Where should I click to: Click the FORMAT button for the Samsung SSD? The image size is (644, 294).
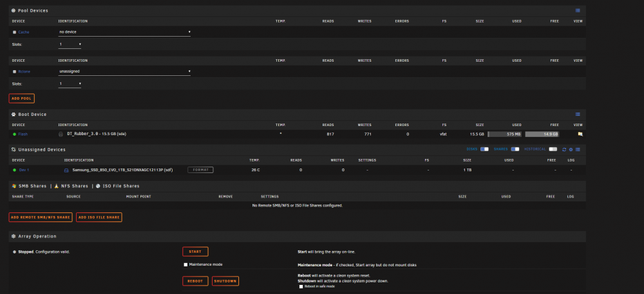click(x=200, y=170)
